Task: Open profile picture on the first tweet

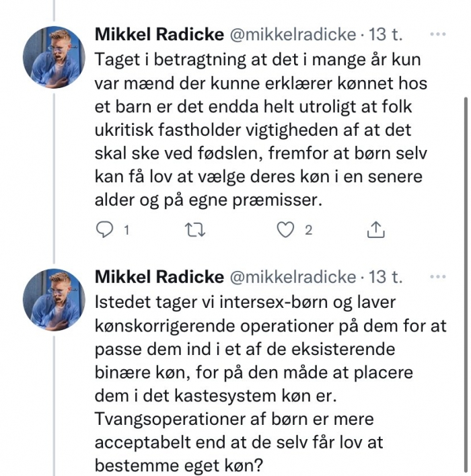Action: click(54, 57)
